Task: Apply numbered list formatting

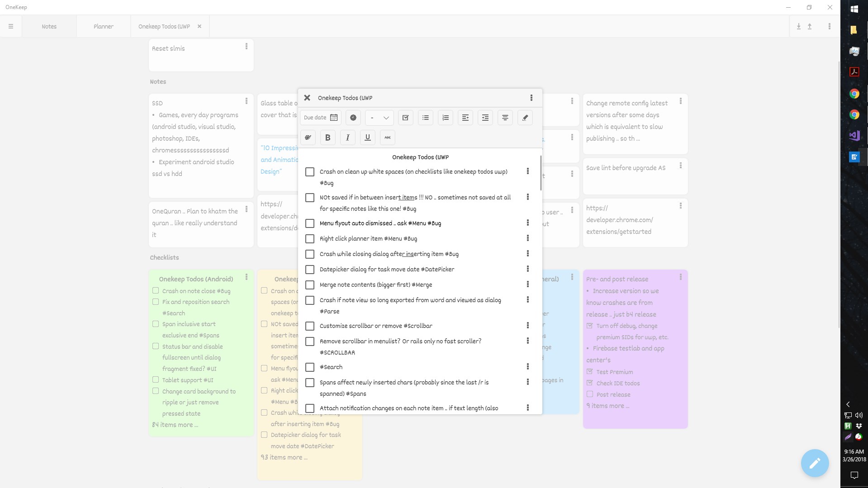Action: [446, 118]
